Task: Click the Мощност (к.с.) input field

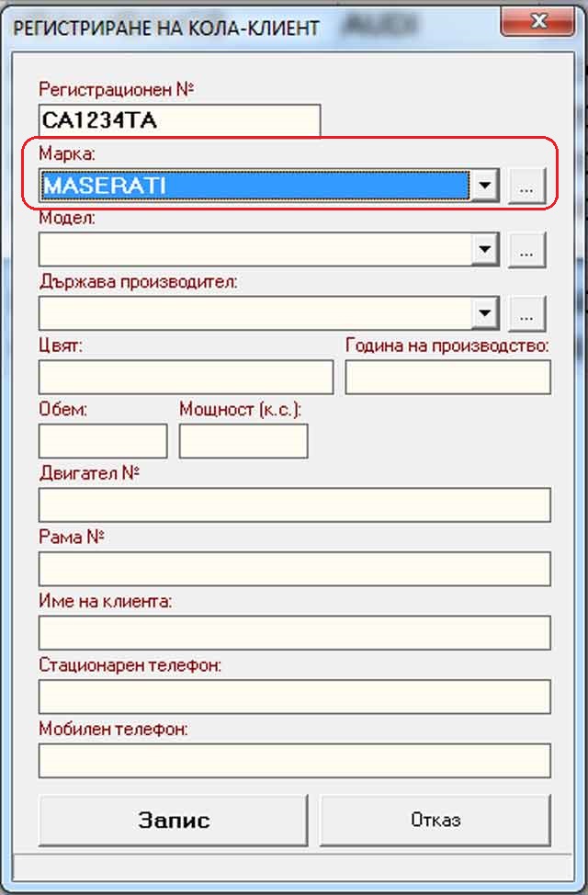Action: [x=243, y=441]
